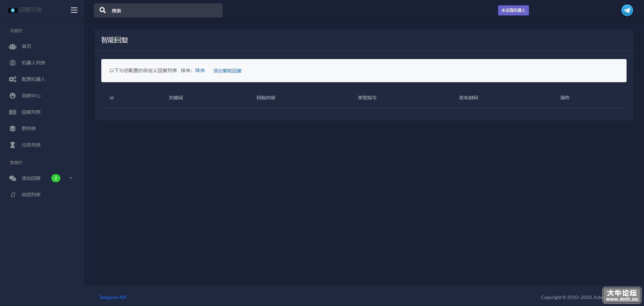Screen dimensions: 644x306
Task: Open the Telegarm API footer link
Action: (x=113, y=297)
